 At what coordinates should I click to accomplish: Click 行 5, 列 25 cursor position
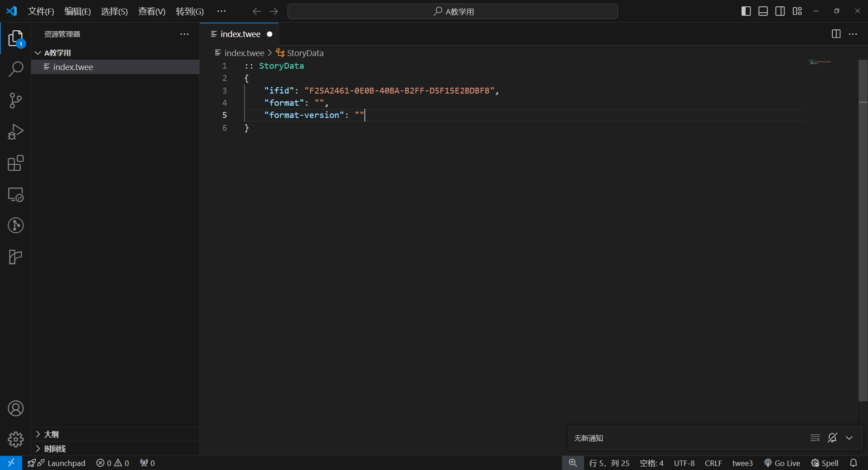(x=609, y=463)
